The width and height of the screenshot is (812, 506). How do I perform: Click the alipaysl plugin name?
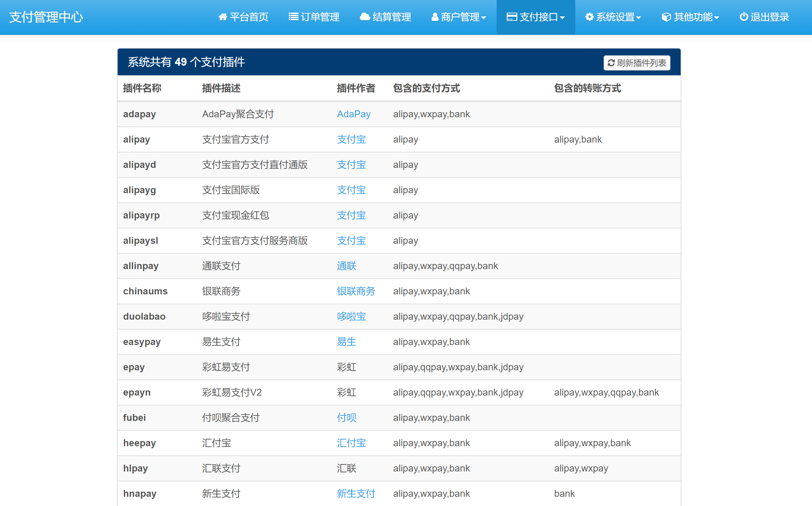coord(141,240)
